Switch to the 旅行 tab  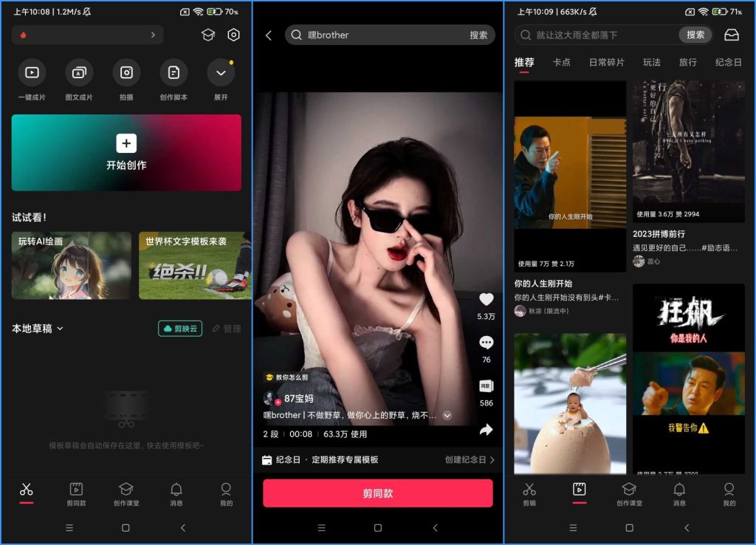coord(687,62)
